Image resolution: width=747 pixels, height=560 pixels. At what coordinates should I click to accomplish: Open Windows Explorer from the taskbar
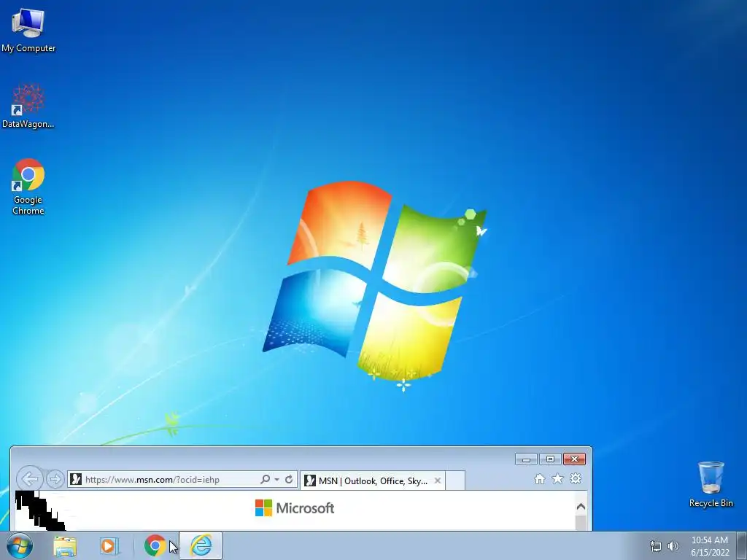[x=65, y=546]
